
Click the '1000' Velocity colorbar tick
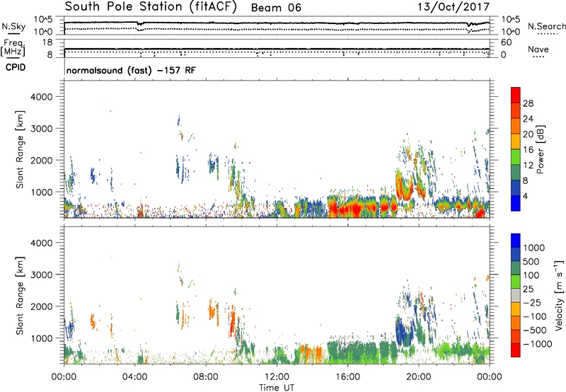534,248
